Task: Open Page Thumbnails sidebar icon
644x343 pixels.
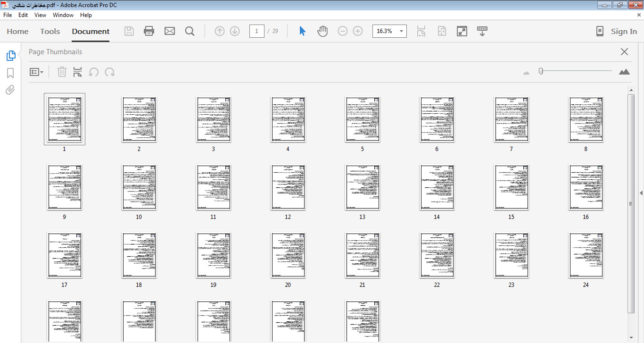Action: point(10,56)
